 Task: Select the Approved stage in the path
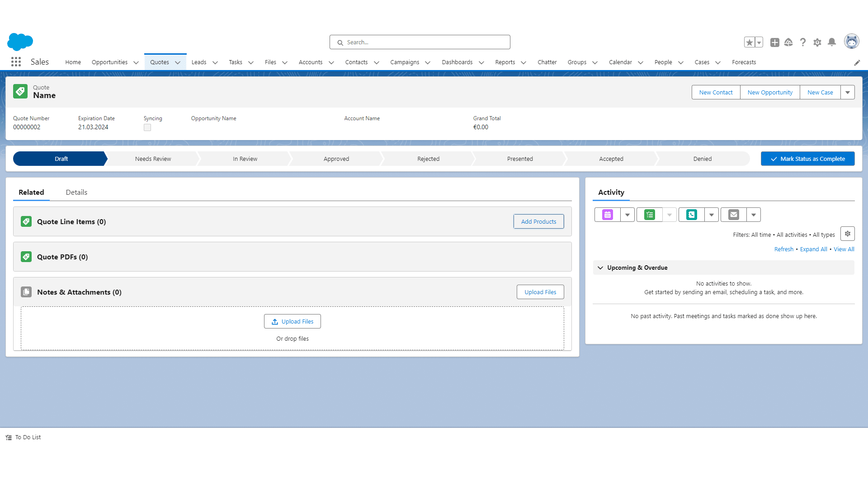[x=336, y=159]
